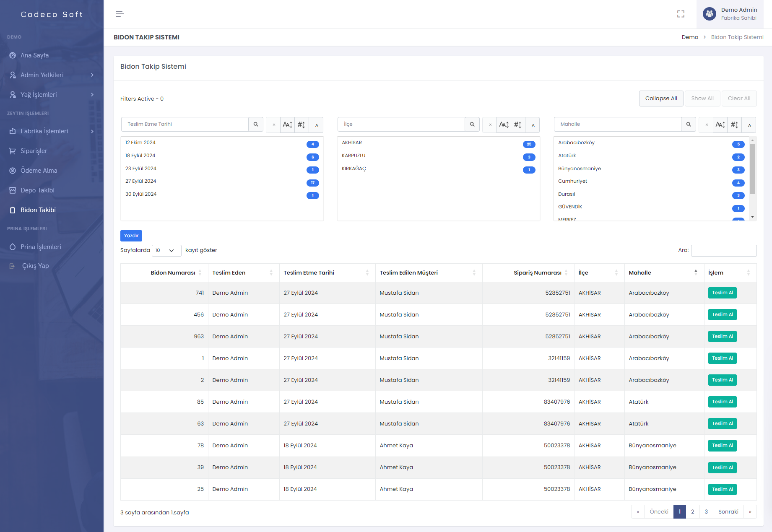Click Teslim Al for bidon 741
This screenshot has height=532, width=772.
[722, 293]
